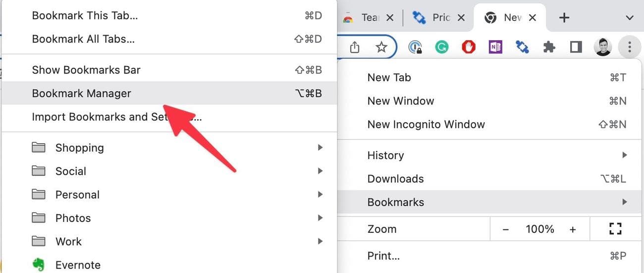This screenshot has height=273, width=644.
Task: Click the three-dot Chrome menu button
Action: [630, 47]
